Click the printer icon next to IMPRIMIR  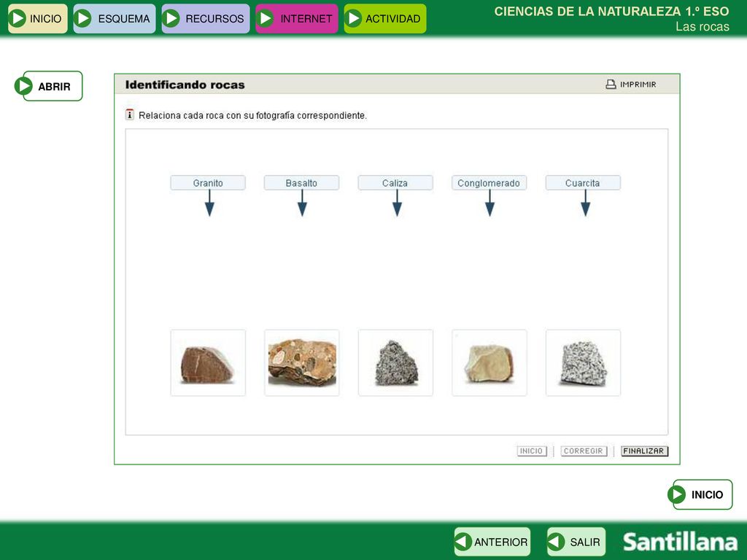(x=611, y=85)
